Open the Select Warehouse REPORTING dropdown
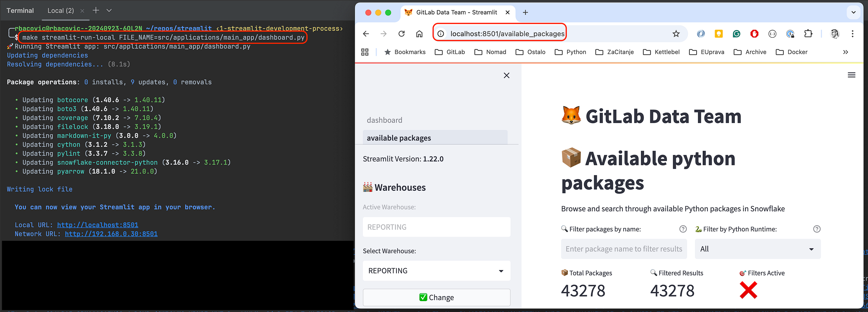 coord(437,271)
